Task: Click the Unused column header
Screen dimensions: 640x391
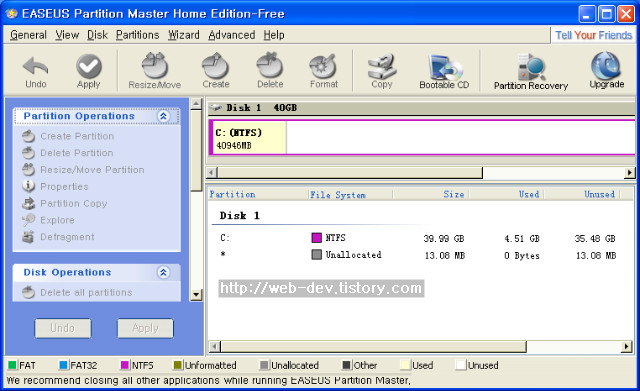Action: point(582,194)
